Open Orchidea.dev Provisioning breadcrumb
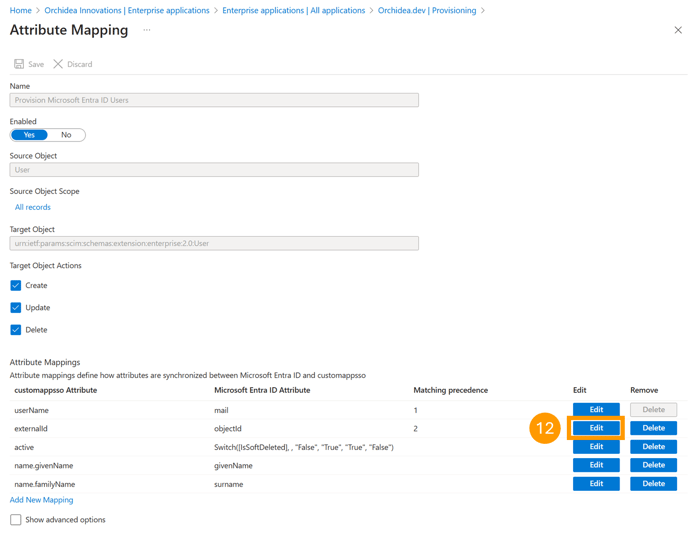 (427, 10)
